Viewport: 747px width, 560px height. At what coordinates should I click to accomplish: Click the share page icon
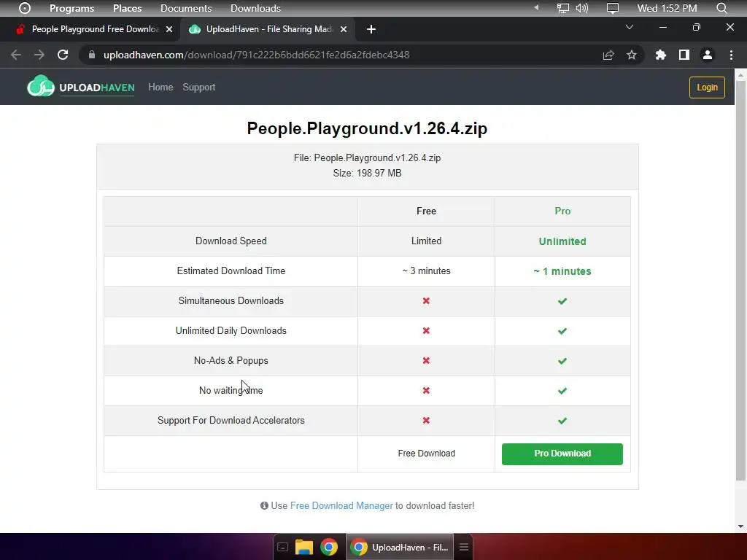(x=608, y=55)
